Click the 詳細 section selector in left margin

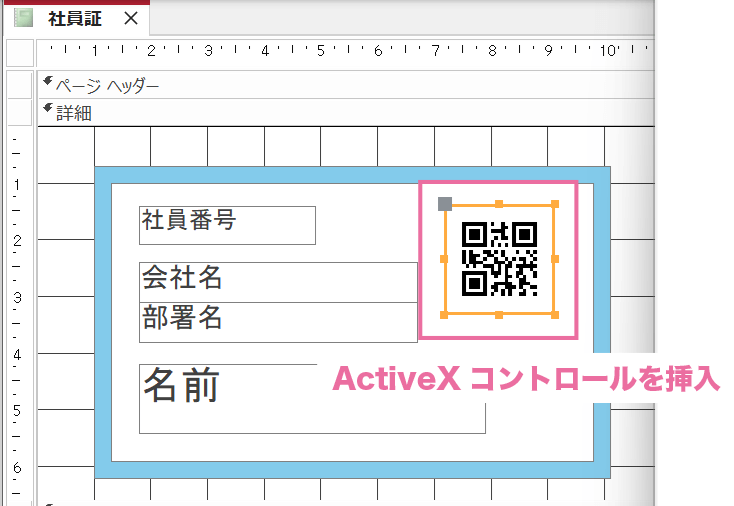click(x=20, y=113)
